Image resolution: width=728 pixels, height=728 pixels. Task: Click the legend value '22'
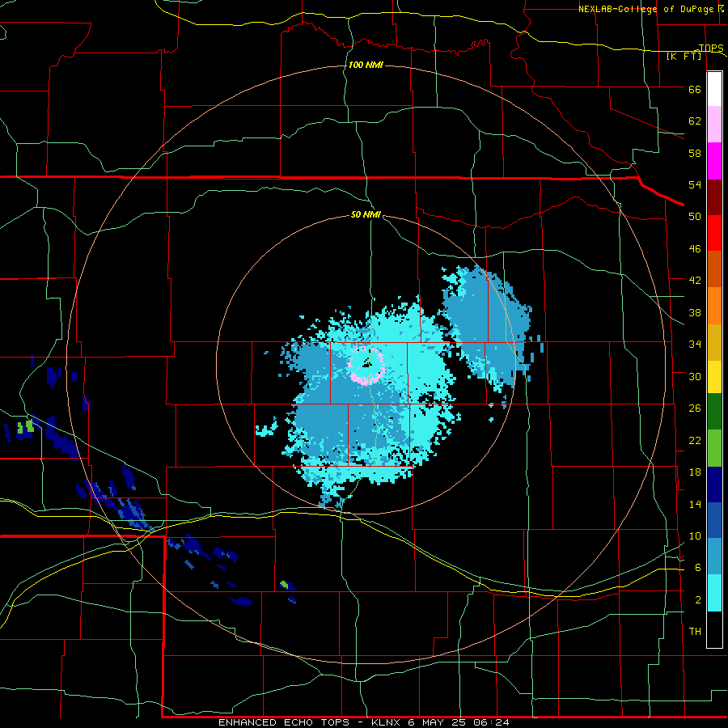point(695,441)
